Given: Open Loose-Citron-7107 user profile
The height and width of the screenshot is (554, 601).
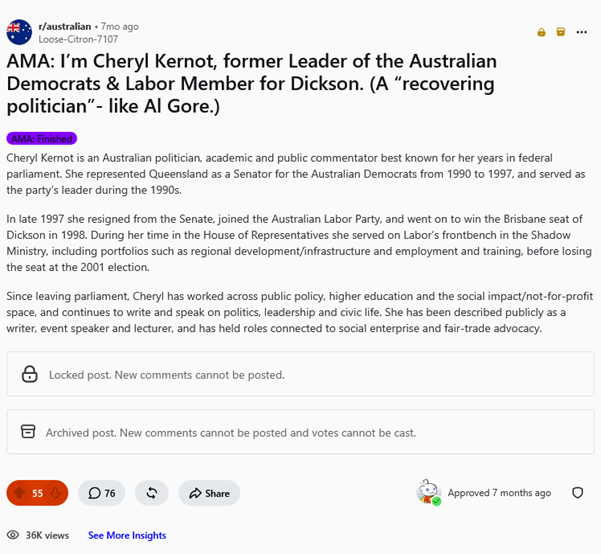Looking at the screenshot, I should pyautogui.click(x=78, y=39).
